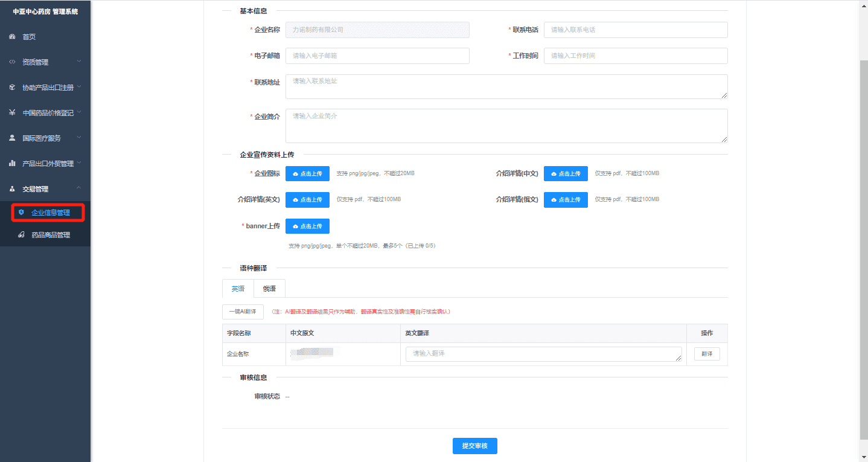Screen dimensions: 868x462
Task: Upload 介绍详情(英文) pdf button
Action: [x=307, y=200]
